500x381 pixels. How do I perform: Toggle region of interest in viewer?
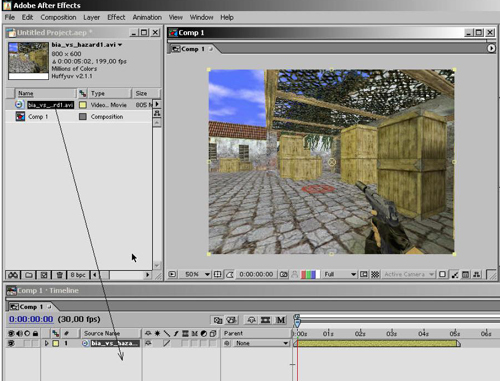364,274
